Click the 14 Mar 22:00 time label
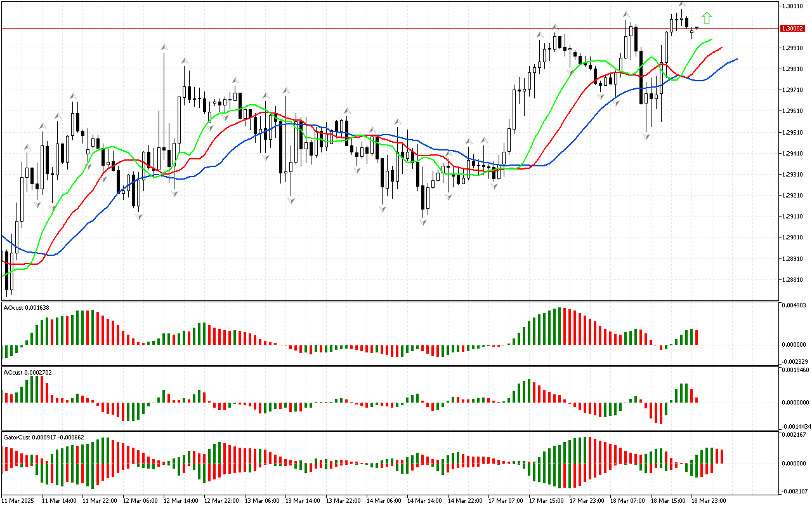The width and height of the screenshot is (812, 508). click(x=465, y=500)
